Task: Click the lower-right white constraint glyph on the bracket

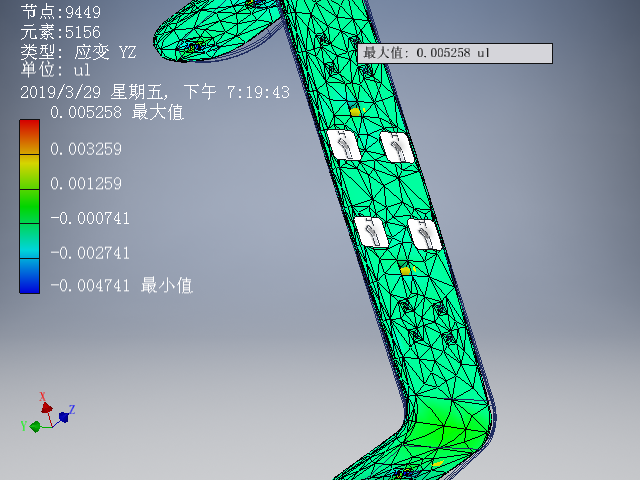Action: coord(424,234)
